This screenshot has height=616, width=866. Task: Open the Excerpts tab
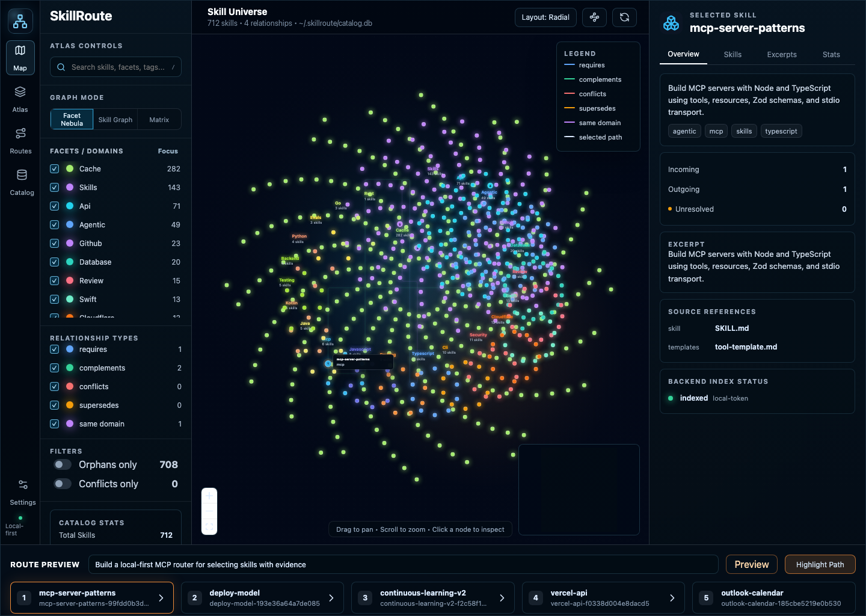782,55
